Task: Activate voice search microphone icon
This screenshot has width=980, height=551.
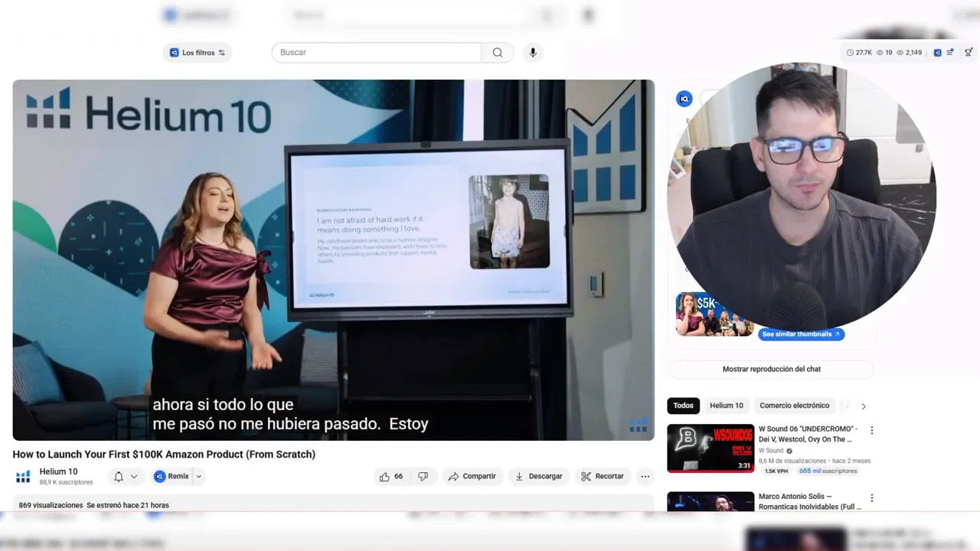Action: pos(533,53)
